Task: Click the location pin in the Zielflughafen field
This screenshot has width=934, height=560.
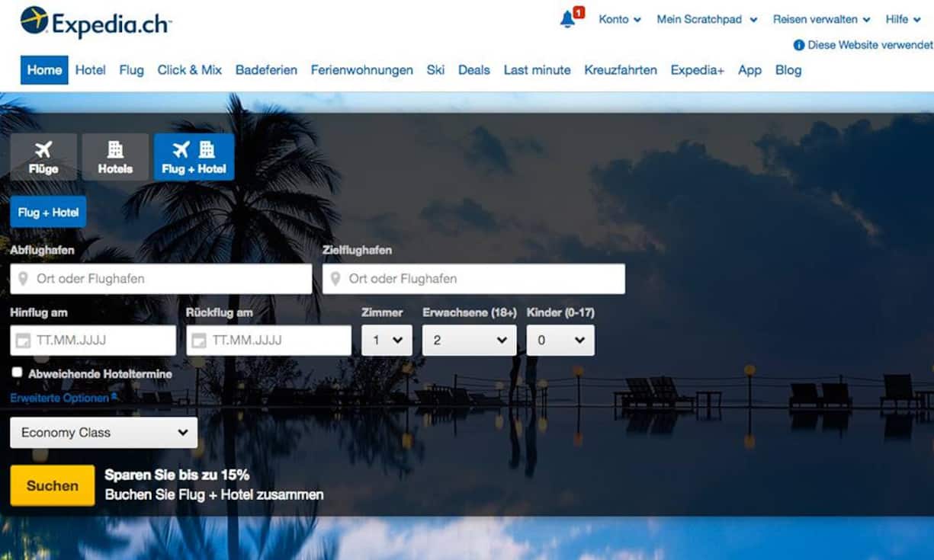Action: 335,278
